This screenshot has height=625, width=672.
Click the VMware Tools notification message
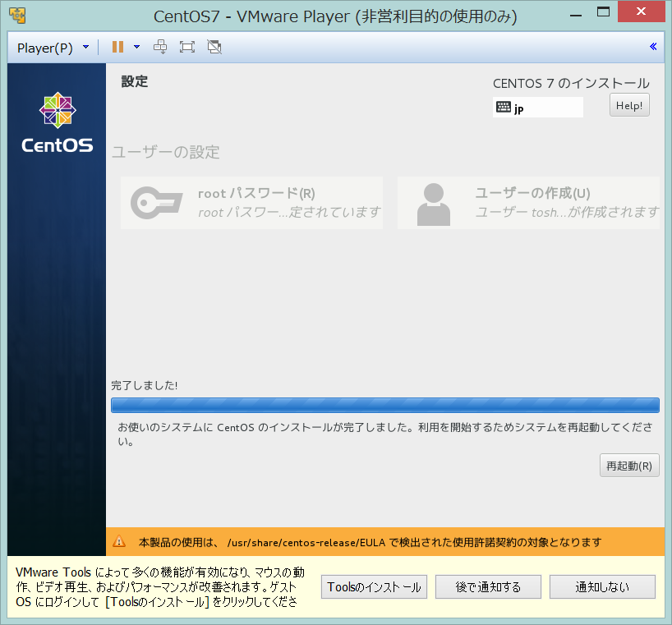pyautogui.click(x=160, y=586)
